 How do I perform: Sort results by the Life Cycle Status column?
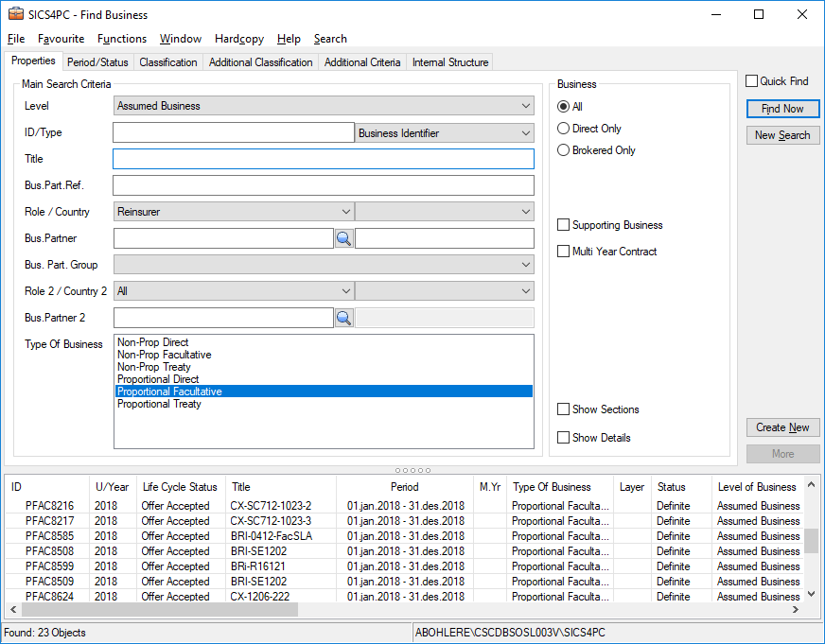tap(180, 487)
